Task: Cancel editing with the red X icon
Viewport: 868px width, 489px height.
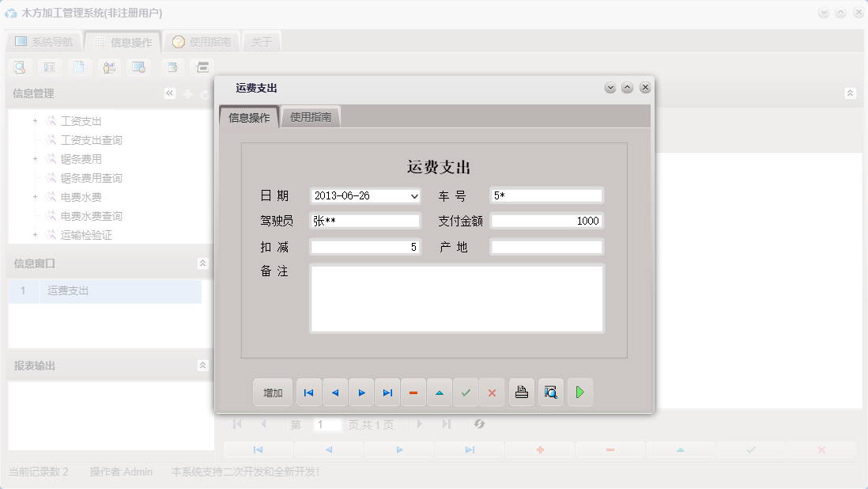Action: click(x=492, y=392)
